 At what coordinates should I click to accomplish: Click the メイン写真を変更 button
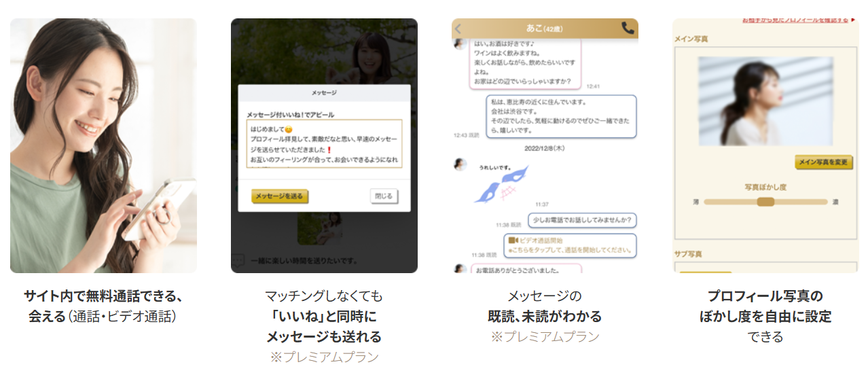pyautogui.click(x=823, y=162)
